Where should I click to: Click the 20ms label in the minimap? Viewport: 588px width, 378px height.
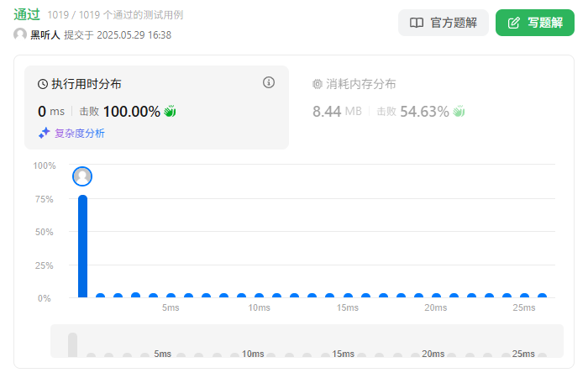pos(433,354)
